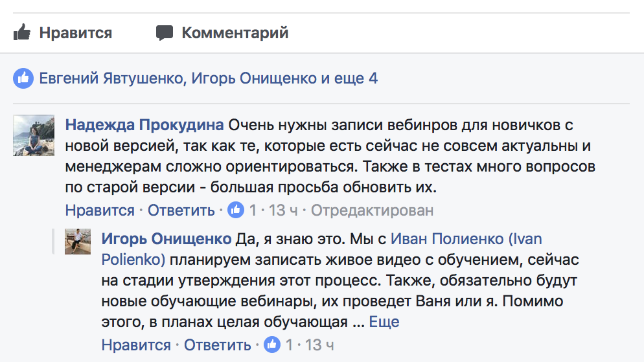The height and width of the screenshot is (362, 644).
Task: Click the Комментарий button to comment
Action: (222, 33)
